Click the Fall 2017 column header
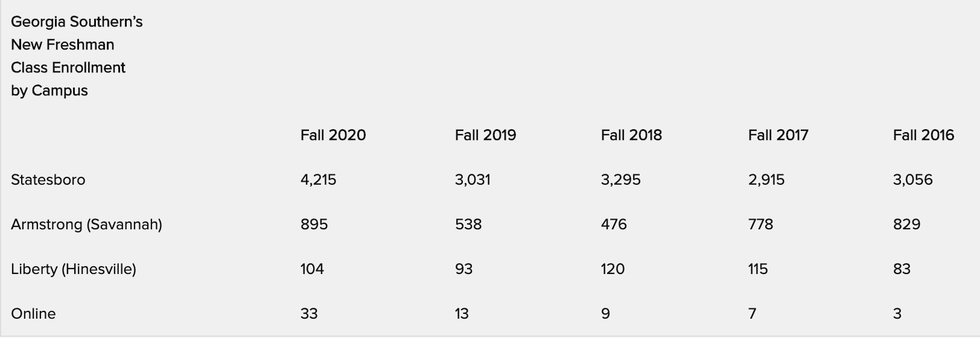Image resolution: width=980 pixels, height=338 pixels. [x=778, y=135]
